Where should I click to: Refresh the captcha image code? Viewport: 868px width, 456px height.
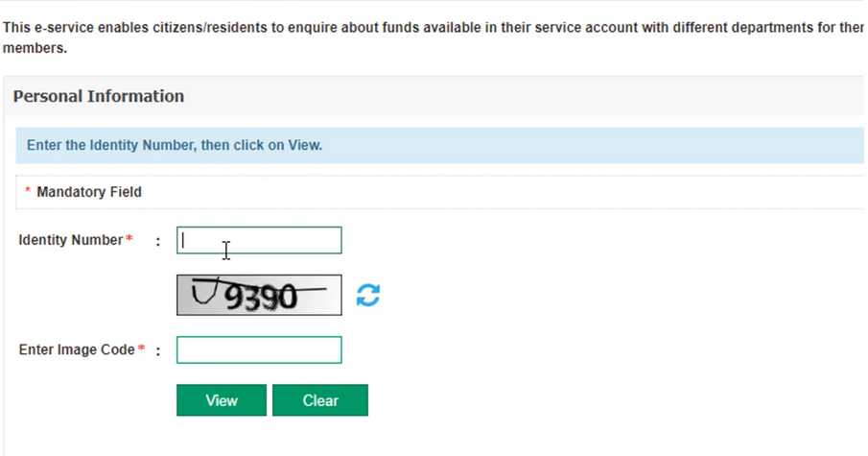(367, 296)
